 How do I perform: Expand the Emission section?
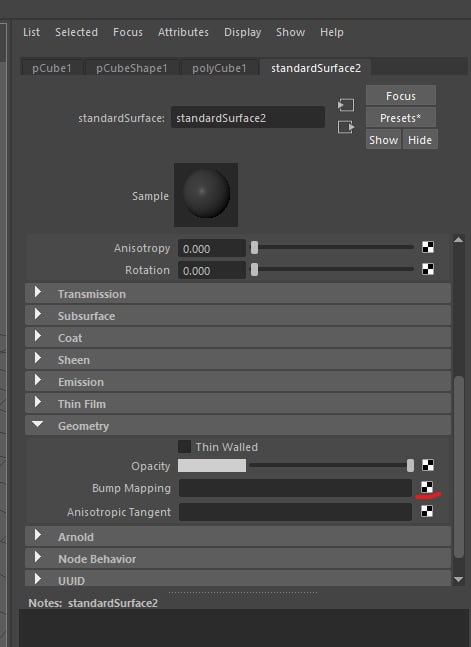pos(238,382)
